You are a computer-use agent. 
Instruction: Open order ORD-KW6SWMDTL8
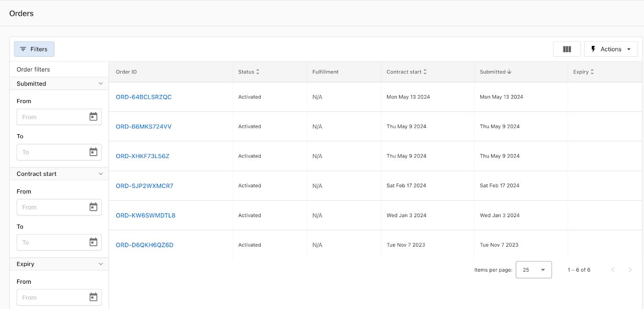(x=146, y=215)
